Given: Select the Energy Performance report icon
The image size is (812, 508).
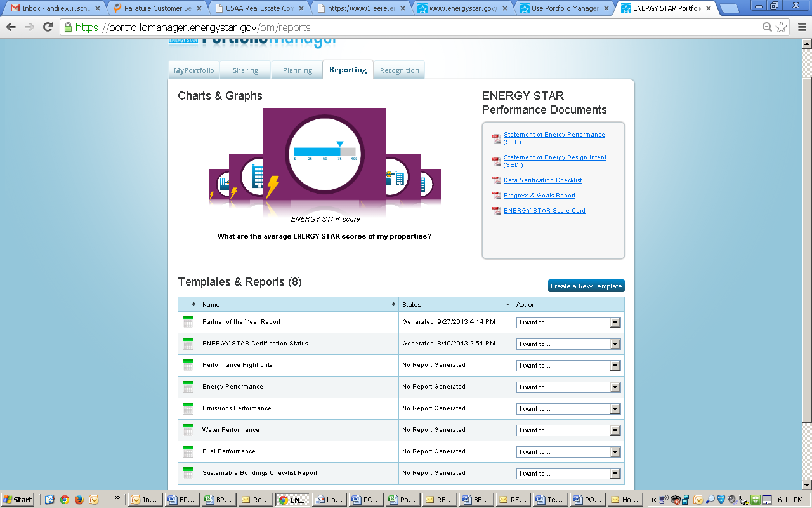Looking at the screenshot, I should pyautogui.click(x=188, y=387).
